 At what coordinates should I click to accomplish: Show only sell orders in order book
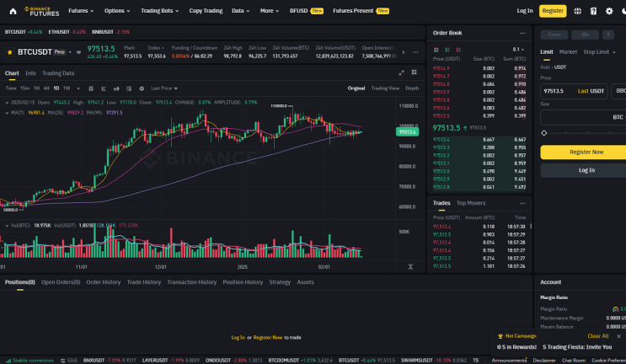458,50
